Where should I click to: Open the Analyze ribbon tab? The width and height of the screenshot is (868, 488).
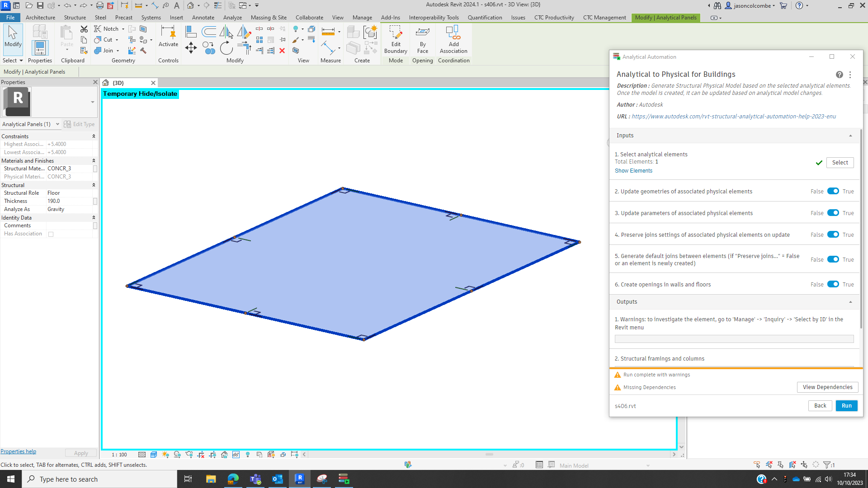232,18
